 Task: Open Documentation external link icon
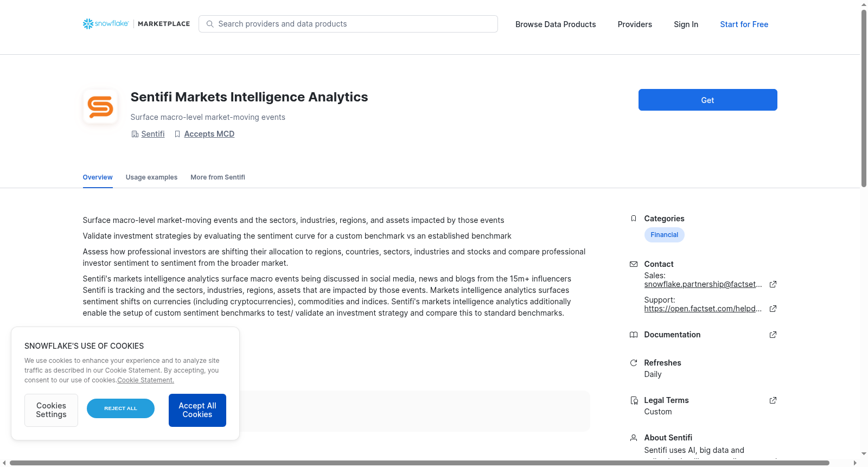pyautogui.click(x=773, y=335)
